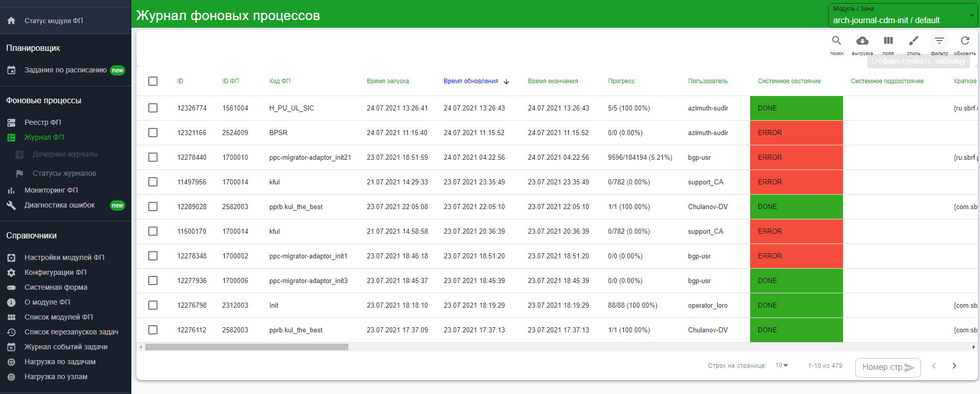Click the home icon for module status
This screenshot has height=394, width=980.
[x=11, y=21]
